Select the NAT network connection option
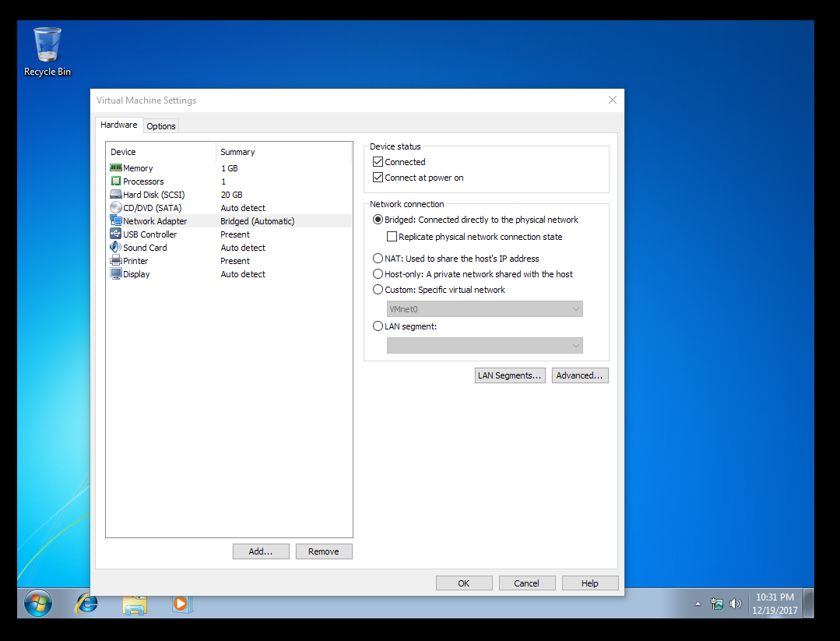The image size is (840, 641). tap(378, 258)
